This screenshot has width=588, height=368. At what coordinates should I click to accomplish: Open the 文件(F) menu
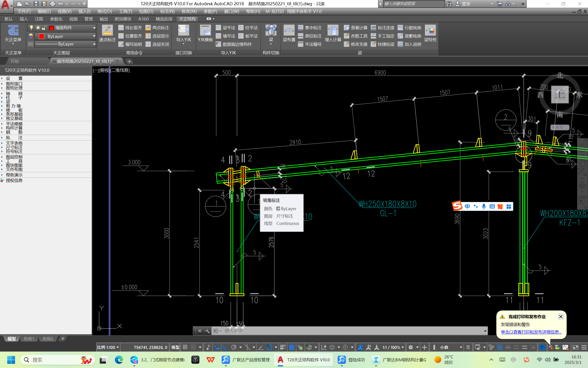tap(24, 11)
